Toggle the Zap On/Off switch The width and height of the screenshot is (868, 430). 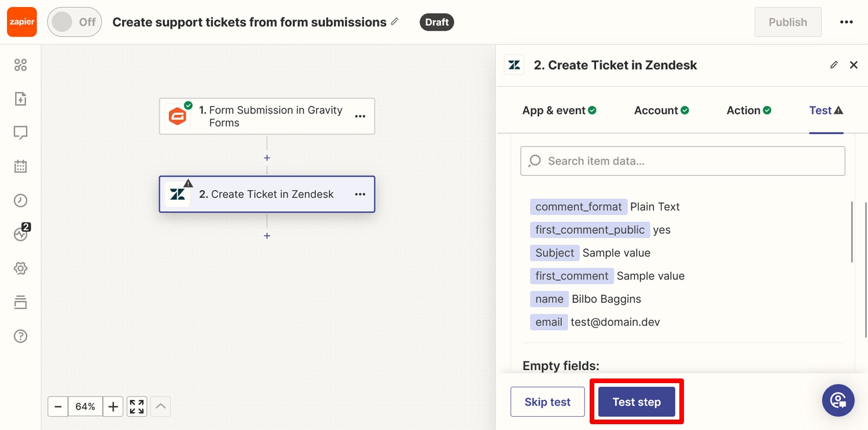[x=75, y=22]
